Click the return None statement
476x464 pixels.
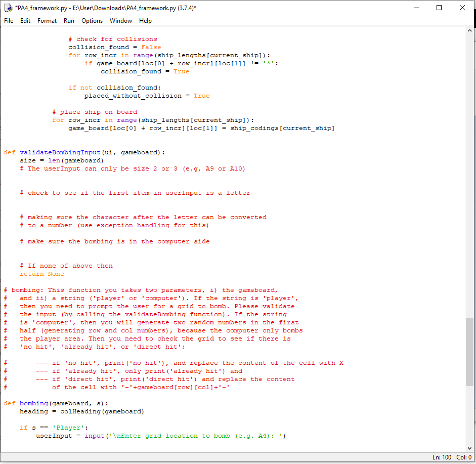pyautogui.click(x=39, y=274)
